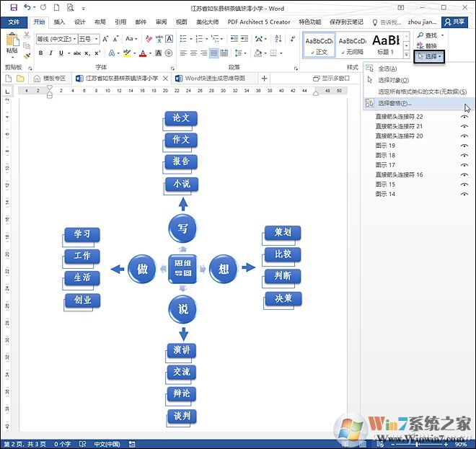Screen dimensions: 476x449
Task: Click the Find (查找) magnifier button
Action: [431, 35]
